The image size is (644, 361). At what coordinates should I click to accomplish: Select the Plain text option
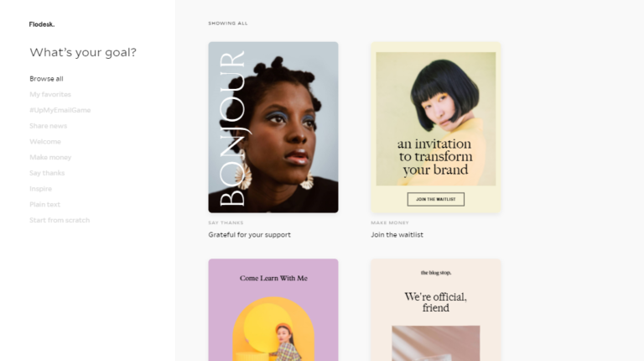tap(44, 204)
